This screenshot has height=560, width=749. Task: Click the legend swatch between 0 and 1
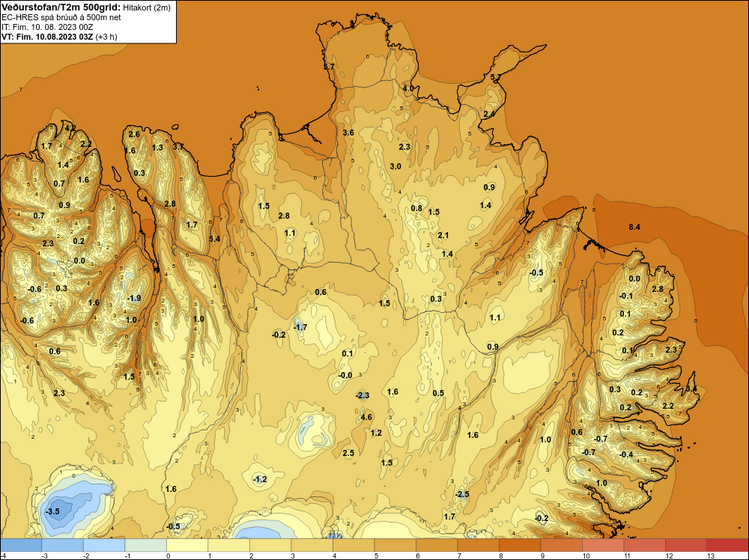(187, 545)
